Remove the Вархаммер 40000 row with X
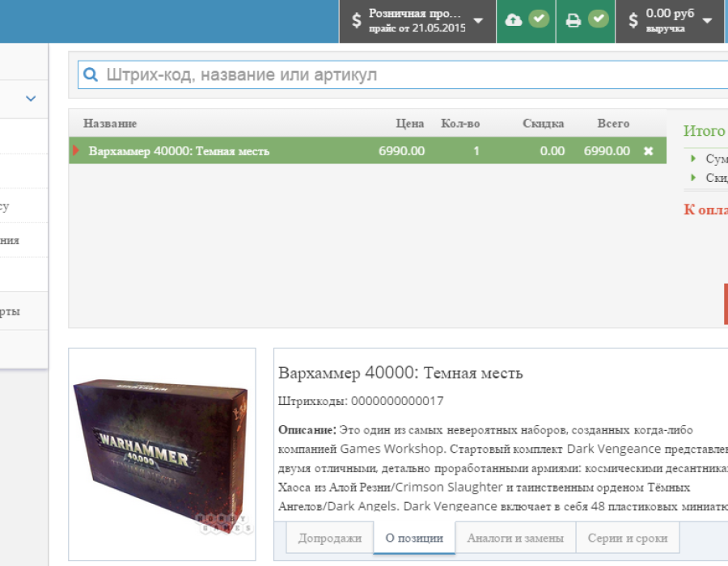This screenshot has height=566, width=728. [x=648, y=150]
